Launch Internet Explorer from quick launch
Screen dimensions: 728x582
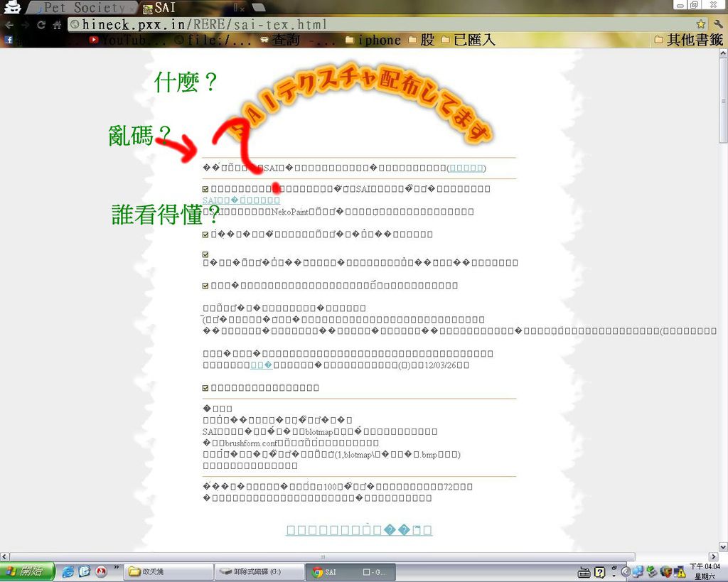coord(68,572)
